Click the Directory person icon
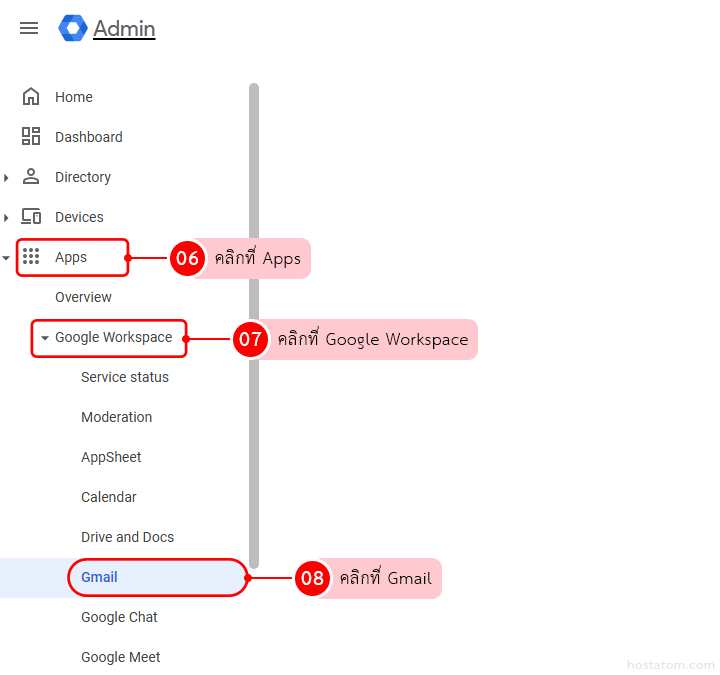The height and width of the screenshot is (675, 720). (x=31, y=177)
